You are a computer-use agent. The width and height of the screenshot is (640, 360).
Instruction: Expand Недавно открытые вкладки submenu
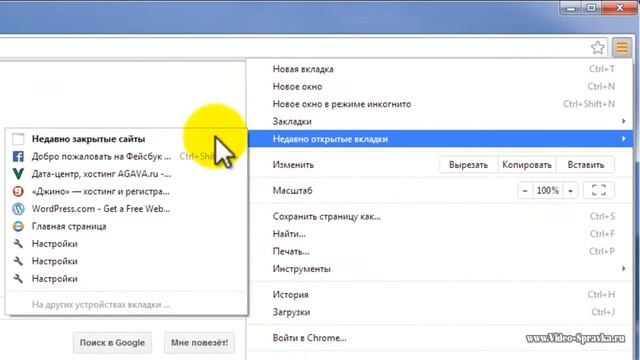coord(440,139)
